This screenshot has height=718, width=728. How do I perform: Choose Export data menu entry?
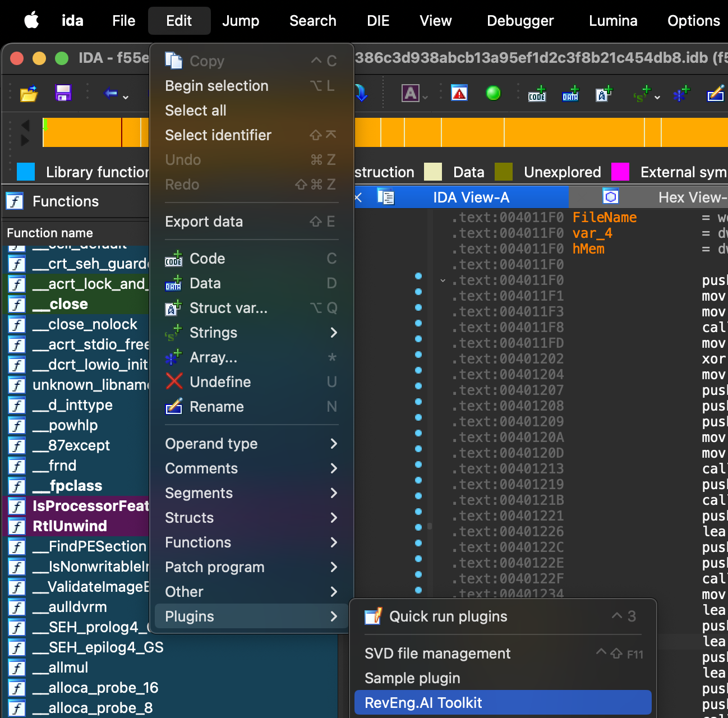pos(252,222)
